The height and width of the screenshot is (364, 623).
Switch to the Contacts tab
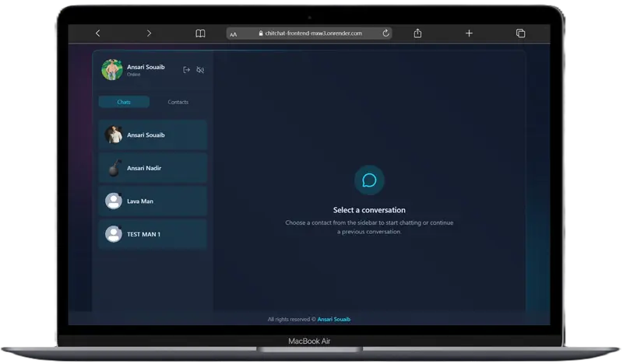(x=178, y=102)
